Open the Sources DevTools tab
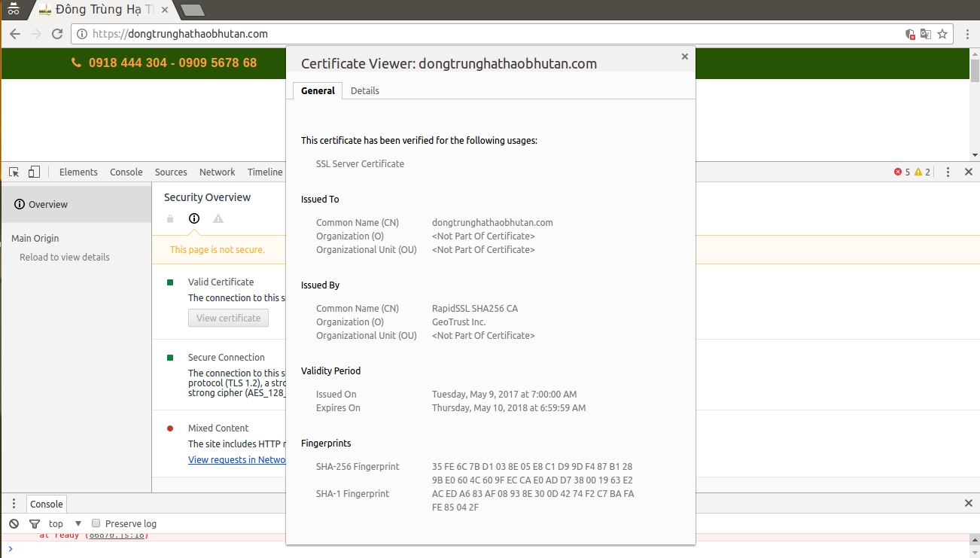The image size is (980, 558). click(x=171, y=172)
